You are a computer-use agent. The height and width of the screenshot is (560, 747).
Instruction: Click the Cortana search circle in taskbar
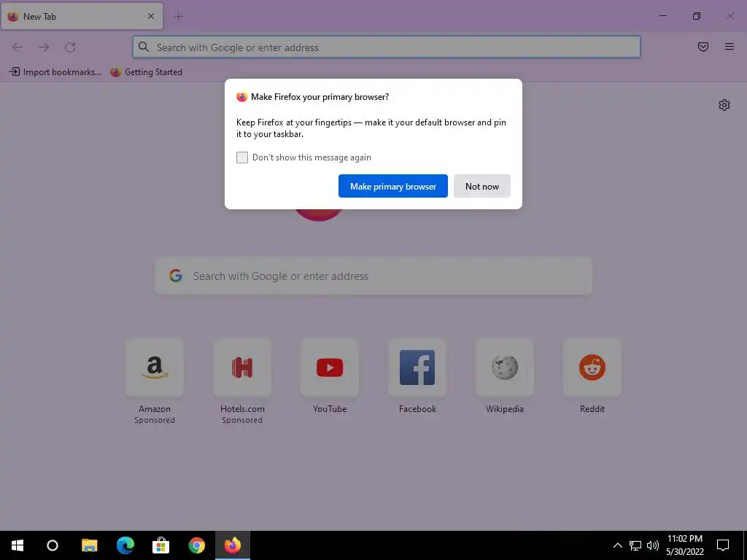(53, 545)
